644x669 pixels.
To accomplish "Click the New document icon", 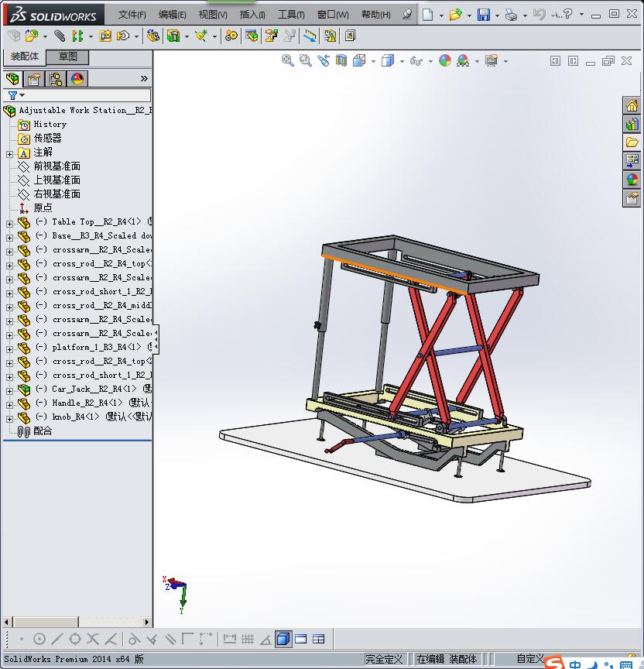I will (x=427, y=15).
